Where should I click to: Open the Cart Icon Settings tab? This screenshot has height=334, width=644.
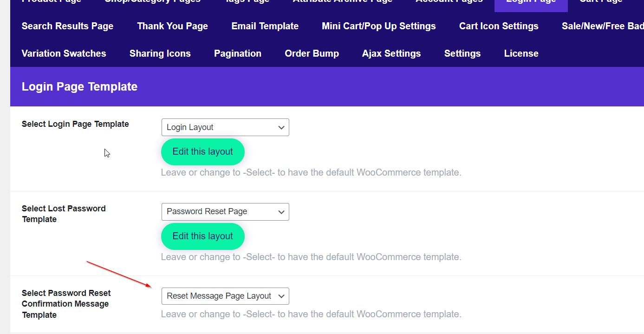499,26
